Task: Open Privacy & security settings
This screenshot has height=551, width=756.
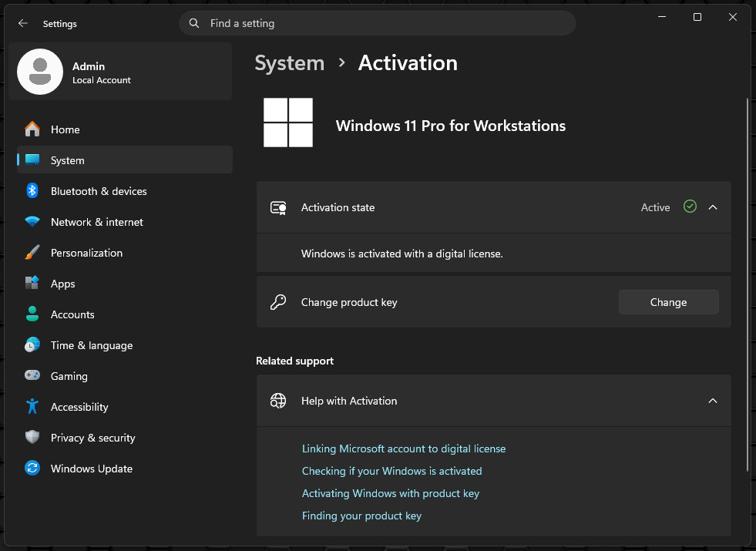Action: coord(124,438)
